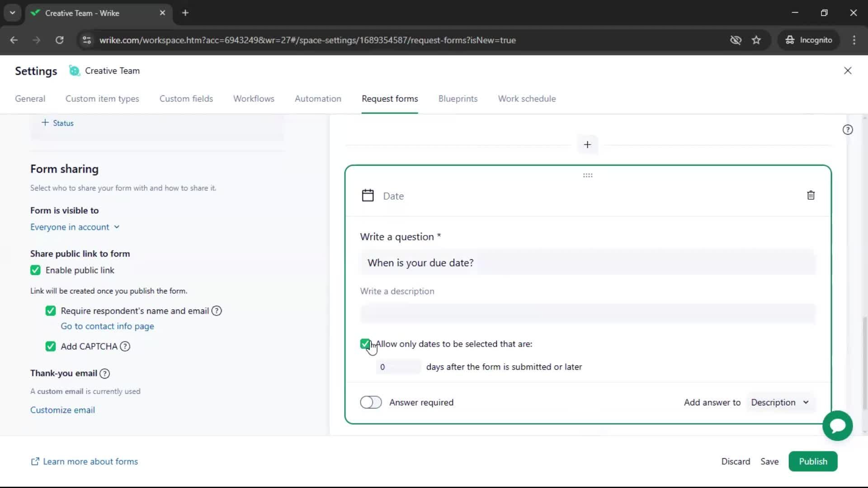Click Save button
Screen dimensions: 868x488
[769, 461]
